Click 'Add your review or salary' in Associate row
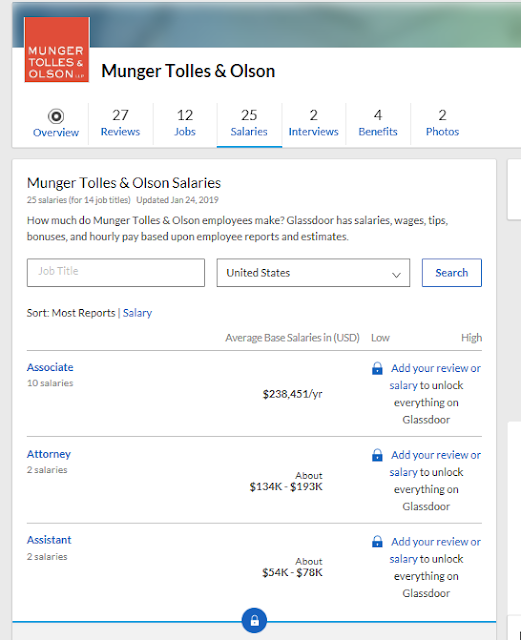 pos(435,377)
